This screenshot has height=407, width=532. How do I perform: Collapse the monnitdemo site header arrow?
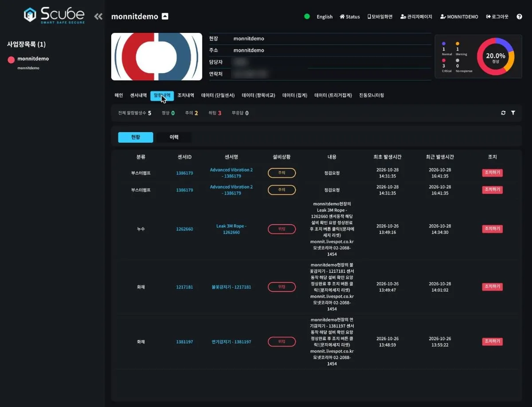(165, 16)
